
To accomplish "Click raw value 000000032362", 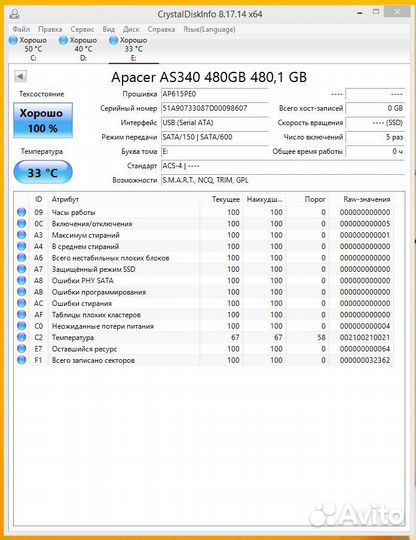I will click(365, 360).
